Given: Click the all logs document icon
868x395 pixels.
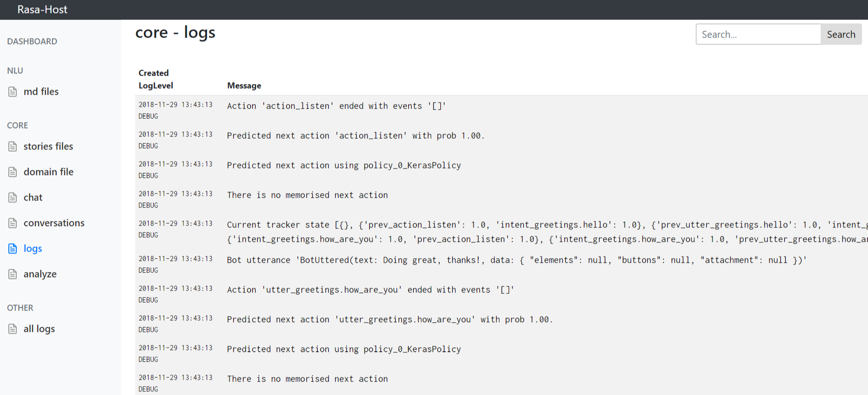Looking at the screenshot, I should [x=13, y=329].
